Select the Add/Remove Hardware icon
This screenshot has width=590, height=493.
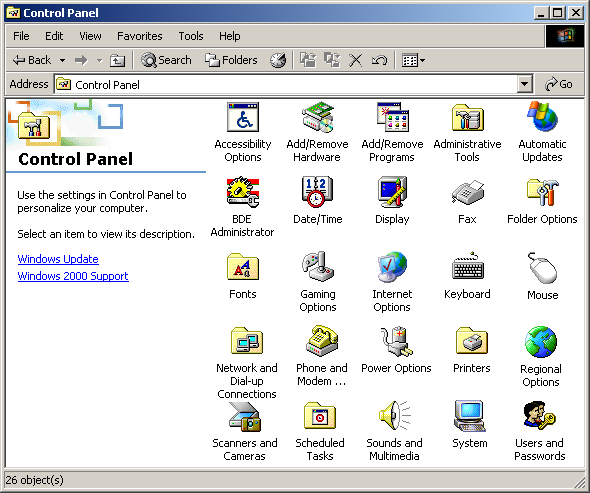318,117
